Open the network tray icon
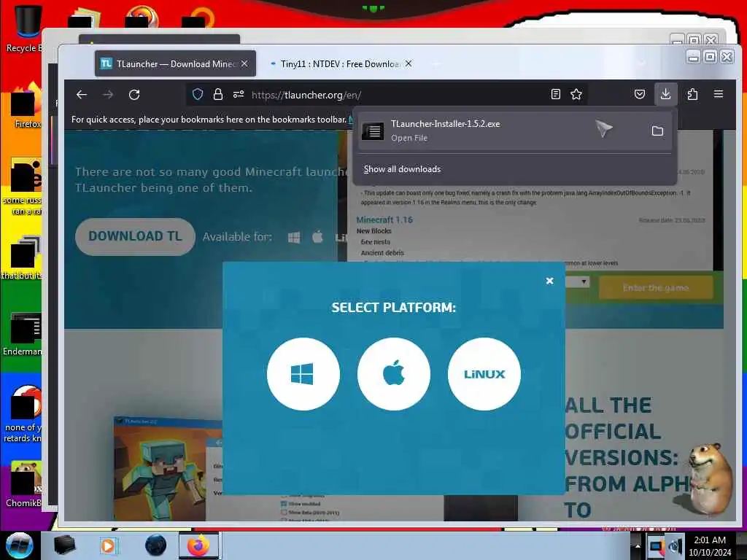Viewport: 747px width, 560px height. (x=657, y=546)
